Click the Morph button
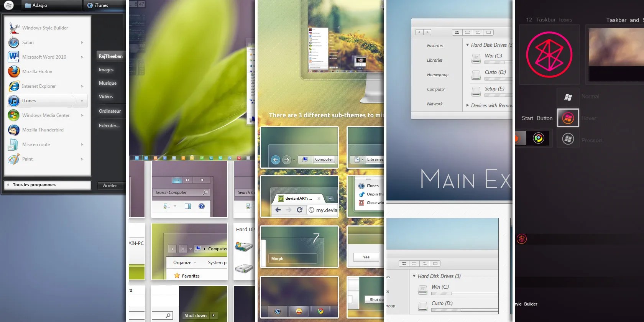 pos(293,259)
